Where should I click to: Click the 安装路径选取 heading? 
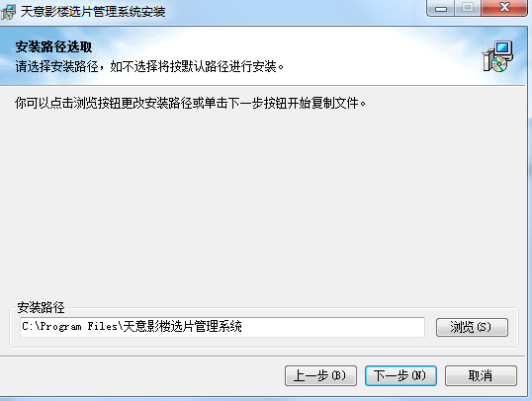point(53,46)
